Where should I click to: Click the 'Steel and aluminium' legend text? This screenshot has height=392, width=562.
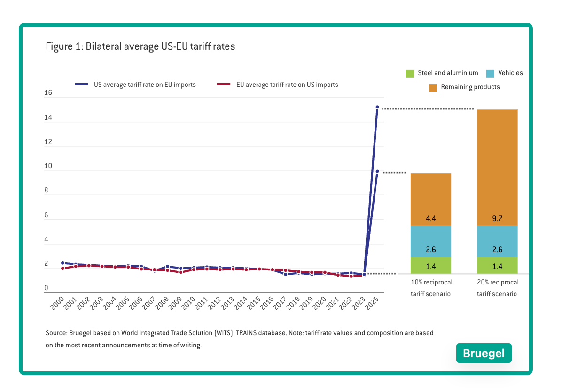pos(448,73)
